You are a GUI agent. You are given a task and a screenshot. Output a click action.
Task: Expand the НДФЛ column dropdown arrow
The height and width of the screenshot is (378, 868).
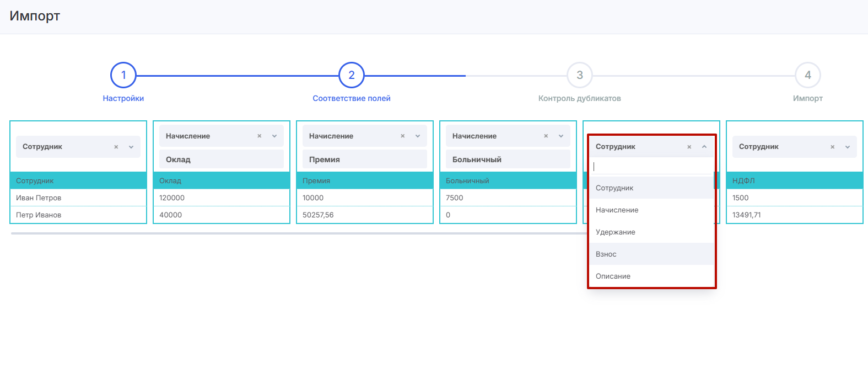[x=848, y=147]
